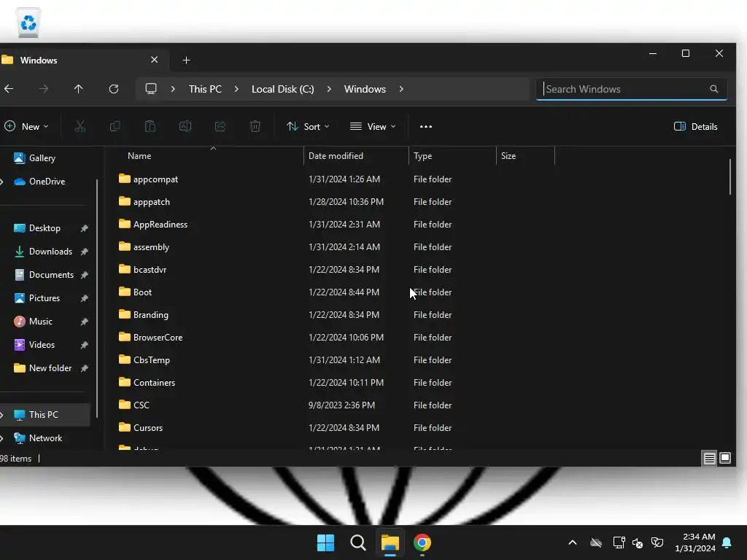Click the file list vertical scrollbar
This screenshot has height=560, width=747.
(x=729, y=176)
